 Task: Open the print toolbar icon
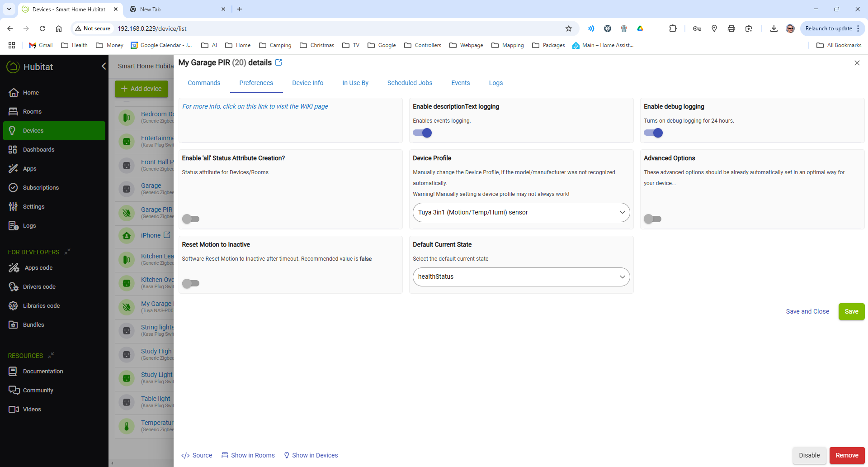tap(731, 29)
